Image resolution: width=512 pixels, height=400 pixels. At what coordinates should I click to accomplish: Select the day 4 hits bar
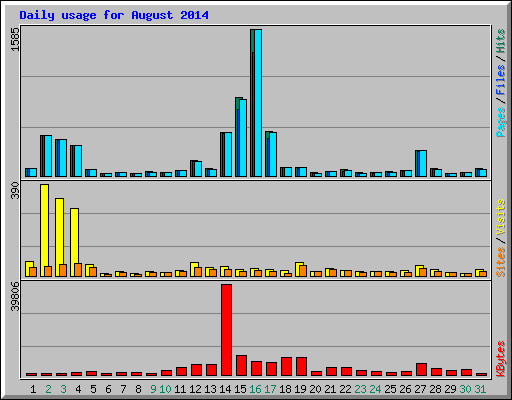click(76, 161)
